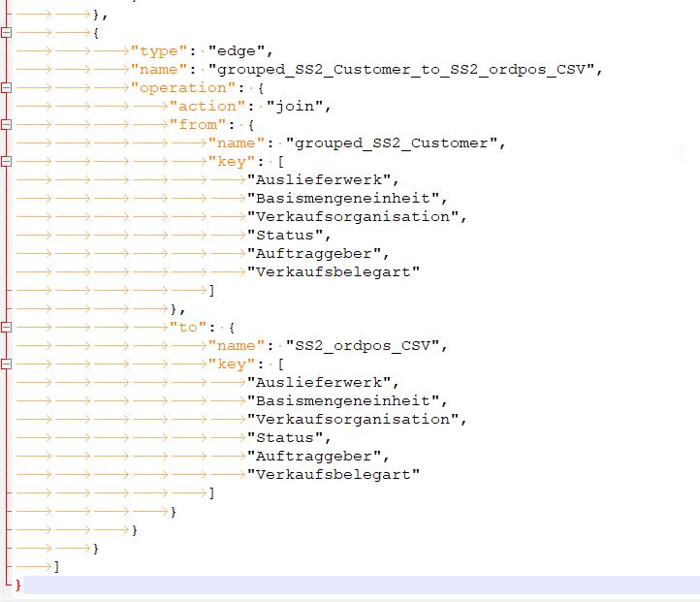Screen dimensions: 700x602
Task: Collapse the "operation" object fold marker
Action: (x=6, y=88)
